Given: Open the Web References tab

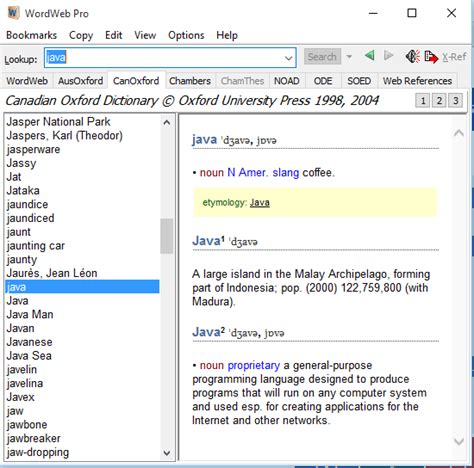Looking at the screenshot, I should [417, 81].
